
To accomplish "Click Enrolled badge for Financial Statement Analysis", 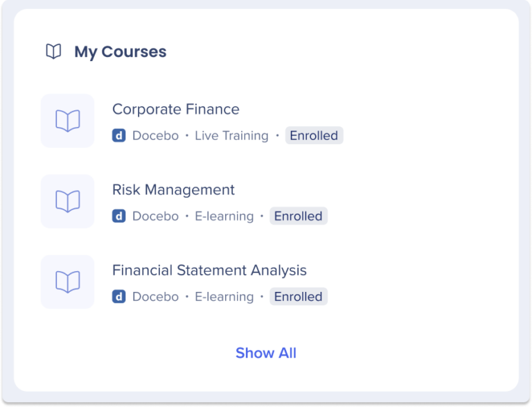I will point(298,297).
